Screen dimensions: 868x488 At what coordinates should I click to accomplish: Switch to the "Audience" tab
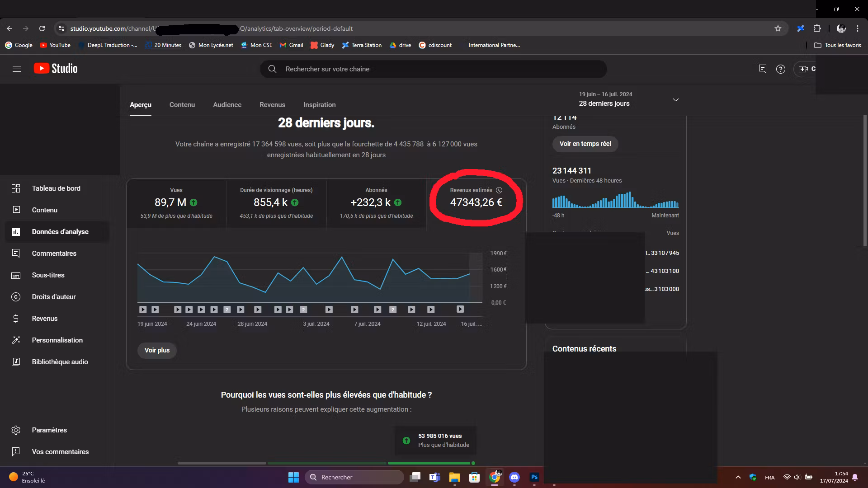tap(227, 105)
